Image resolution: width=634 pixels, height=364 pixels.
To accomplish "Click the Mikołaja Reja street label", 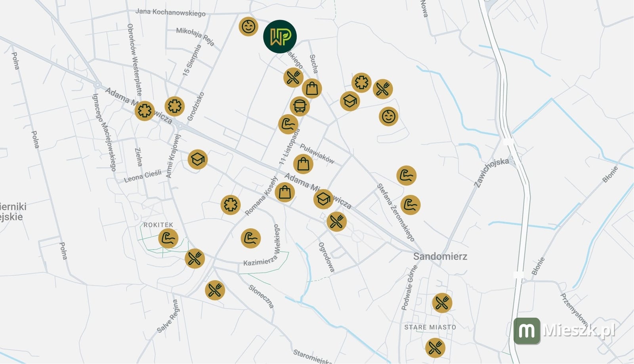I will point(195,36).
